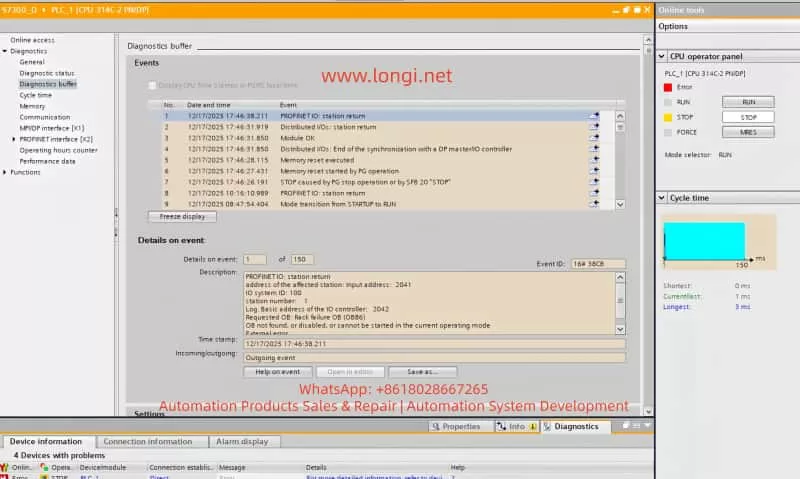Click the RUN button in CPU operator panel

748,102
